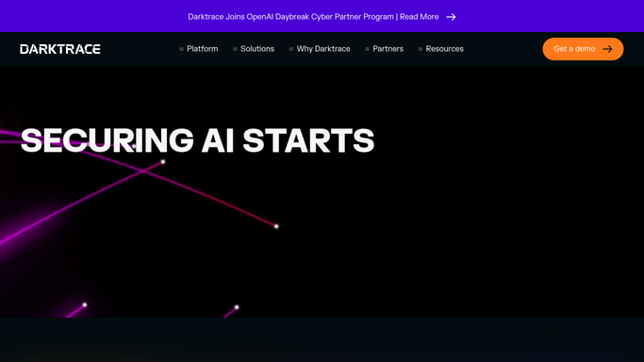644x362 pixels.
Task: Open the OpenAI Daybreak announcement link
Action: [322, 17]
